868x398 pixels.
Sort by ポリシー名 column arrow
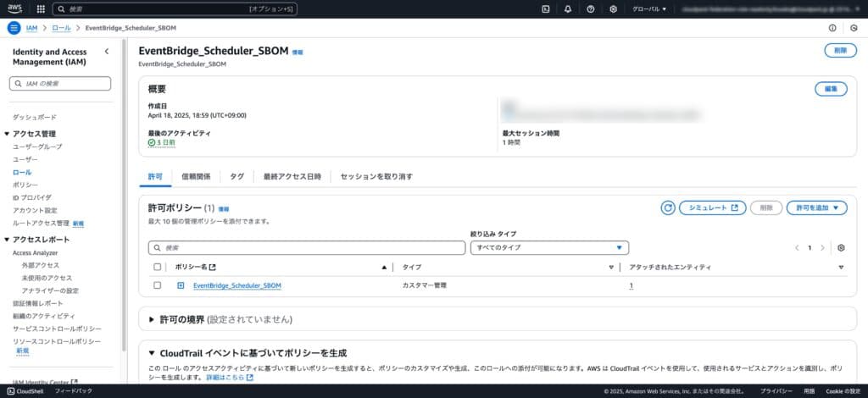coord(384,267)
